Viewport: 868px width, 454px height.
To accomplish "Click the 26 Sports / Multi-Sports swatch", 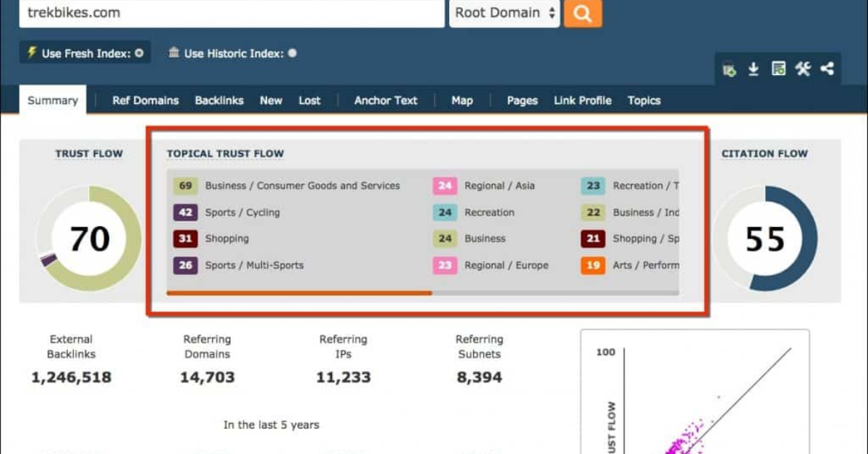I will point(186,265).
